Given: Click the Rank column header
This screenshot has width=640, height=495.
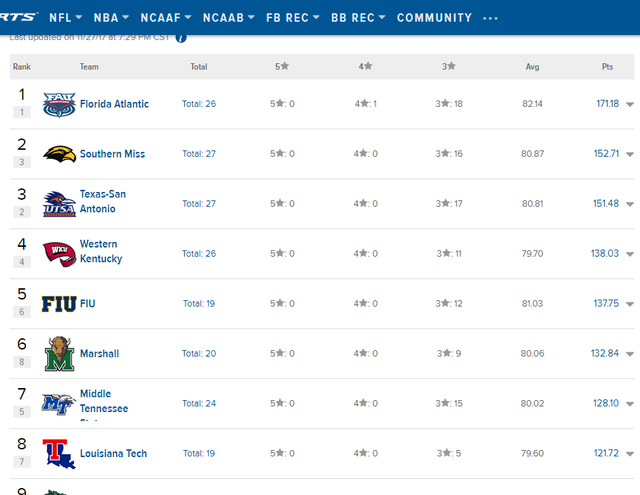Looking at the screenshot, I should (x=22, y=67).
